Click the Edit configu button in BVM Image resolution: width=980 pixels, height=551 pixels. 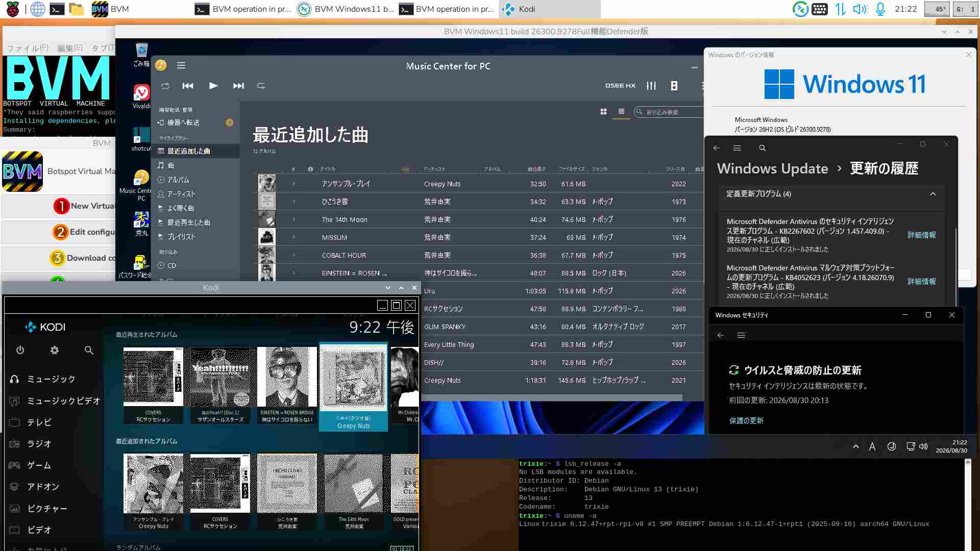59,232
